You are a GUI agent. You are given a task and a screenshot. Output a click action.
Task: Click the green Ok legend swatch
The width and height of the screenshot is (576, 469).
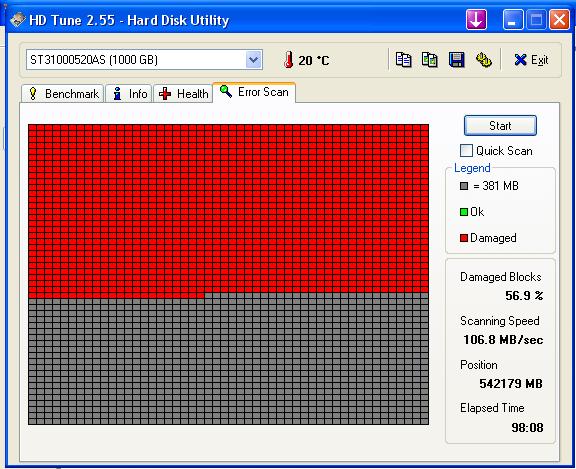(464, 212)
